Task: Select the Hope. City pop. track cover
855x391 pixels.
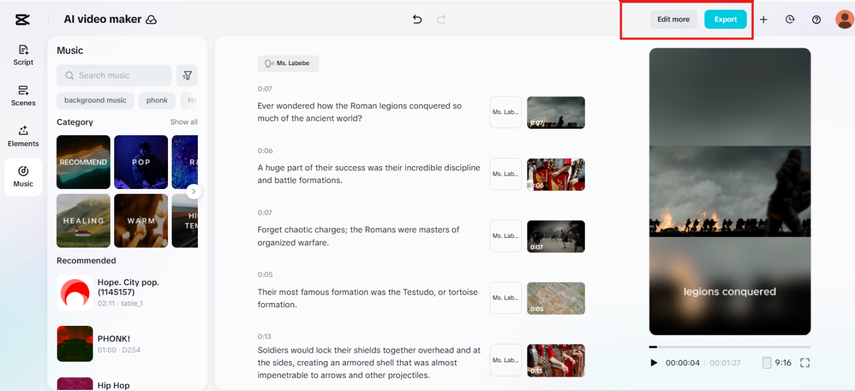Action: pos(75,293)
